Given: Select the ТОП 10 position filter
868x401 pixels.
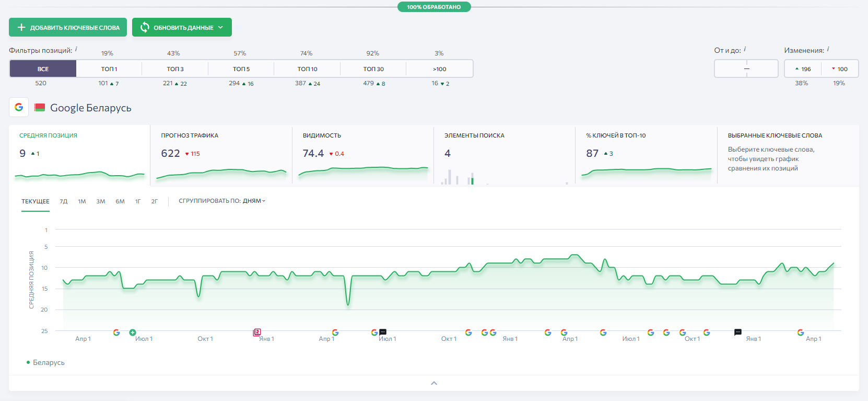Looking at the screenshot, I should (307, 68).
